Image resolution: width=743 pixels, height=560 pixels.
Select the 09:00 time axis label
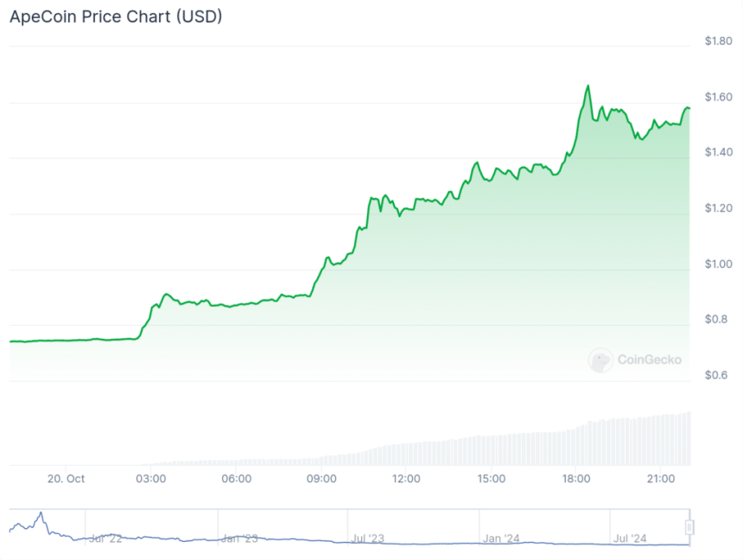pos(321,478)
